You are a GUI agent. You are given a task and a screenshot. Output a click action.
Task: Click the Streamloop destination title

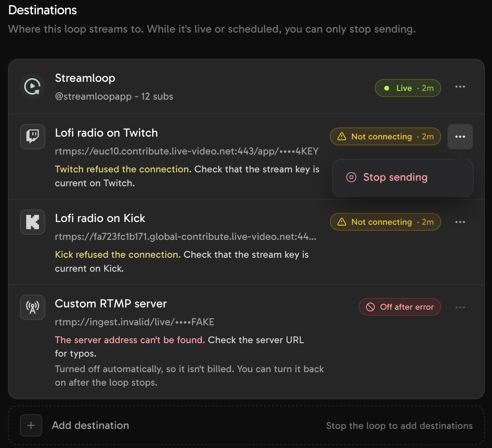tap(85, 78)
